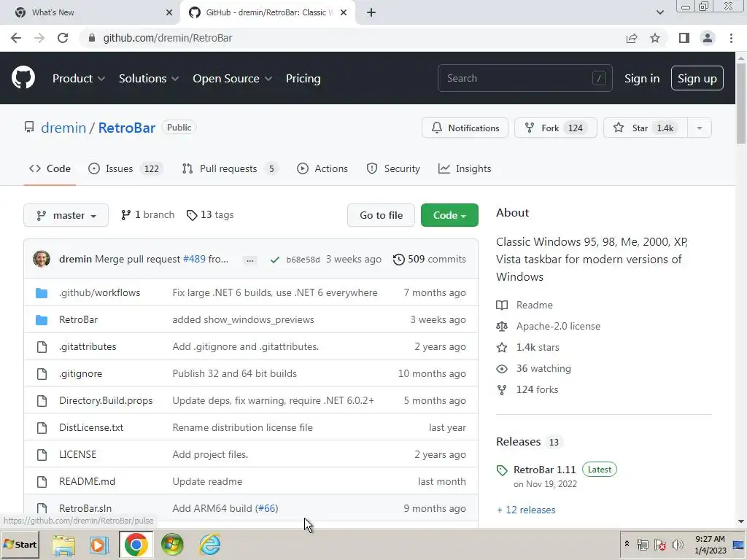Open Windows Explorer from taskbar

pos(63,545)
